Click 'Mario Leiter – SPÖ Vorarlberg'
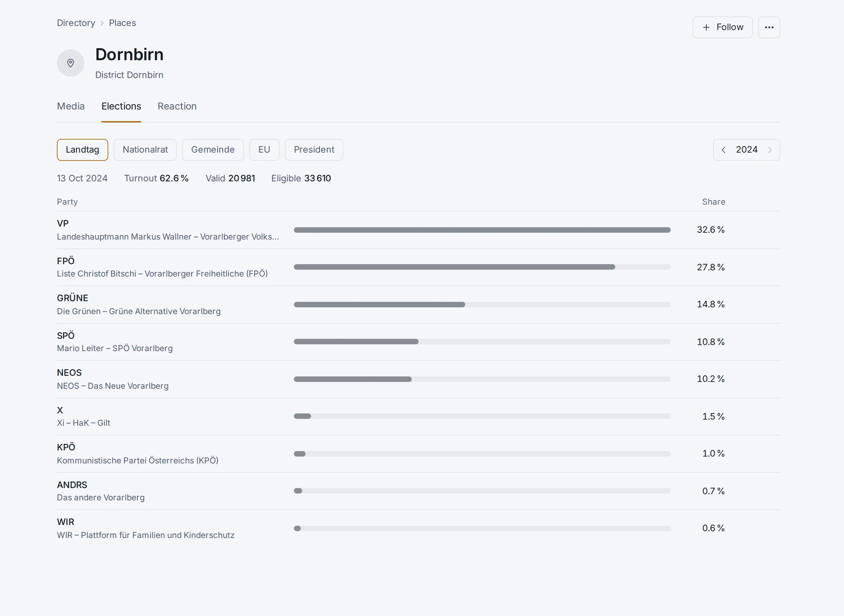Viewport: 844px width, 616px height. (x=115, y=348)
